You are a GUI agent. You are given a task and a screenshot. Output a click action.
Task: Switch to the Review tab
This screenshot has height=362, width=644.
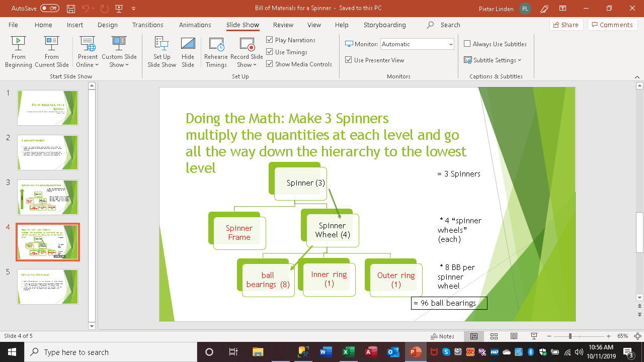click(x=283, y=25)
